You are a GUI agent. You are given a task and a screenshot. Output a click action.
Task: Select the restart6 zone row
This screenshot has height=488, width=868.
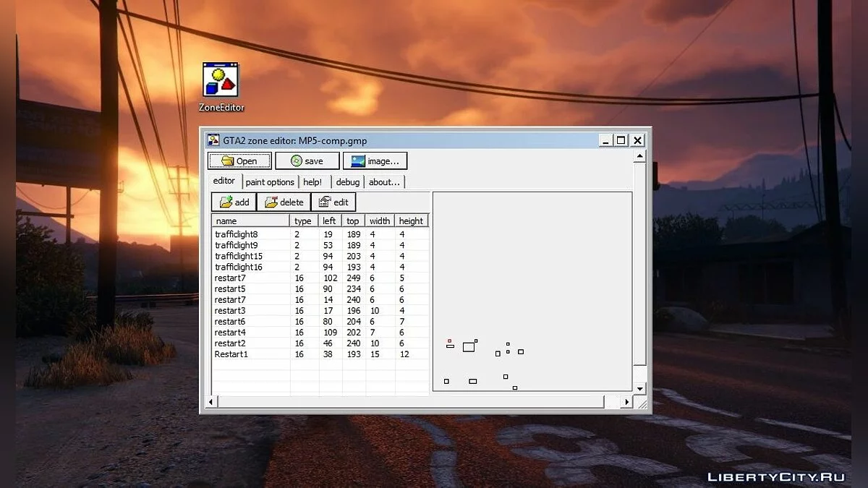pyautogui.click(x=320, y=321)
